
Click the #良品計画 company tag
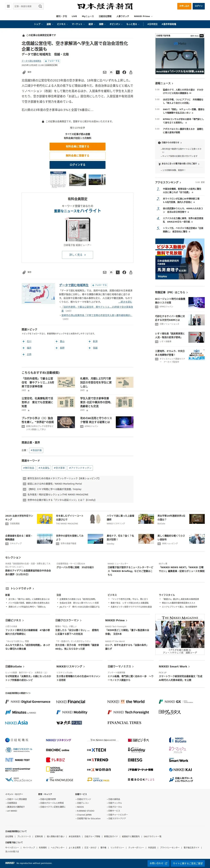click(36, 450)
